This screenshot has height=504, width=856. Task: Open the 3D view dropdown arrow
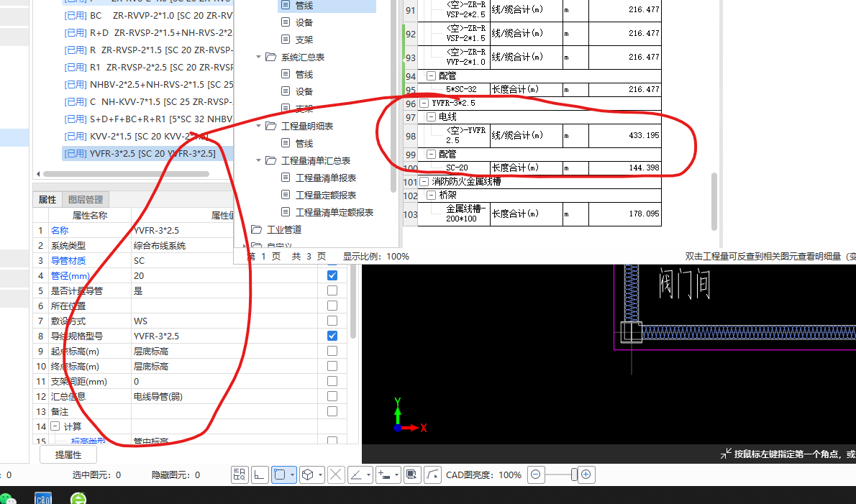coord(320,475)
